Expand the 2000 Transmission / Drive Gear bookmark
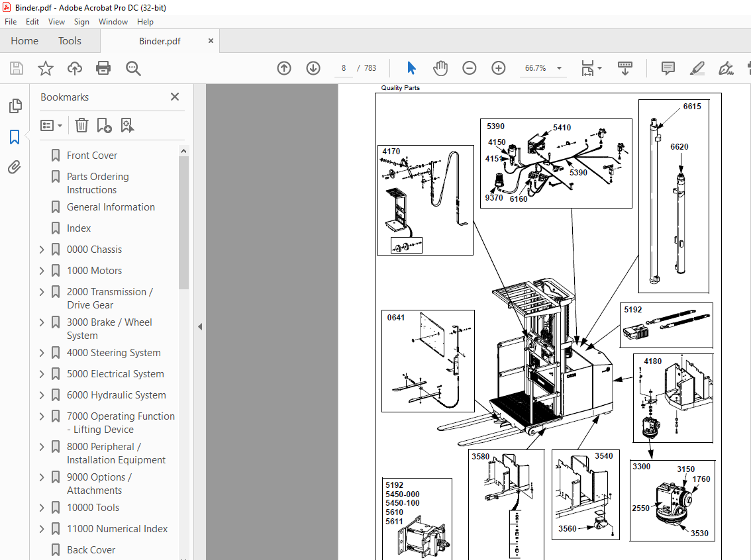 click(42, 291)
